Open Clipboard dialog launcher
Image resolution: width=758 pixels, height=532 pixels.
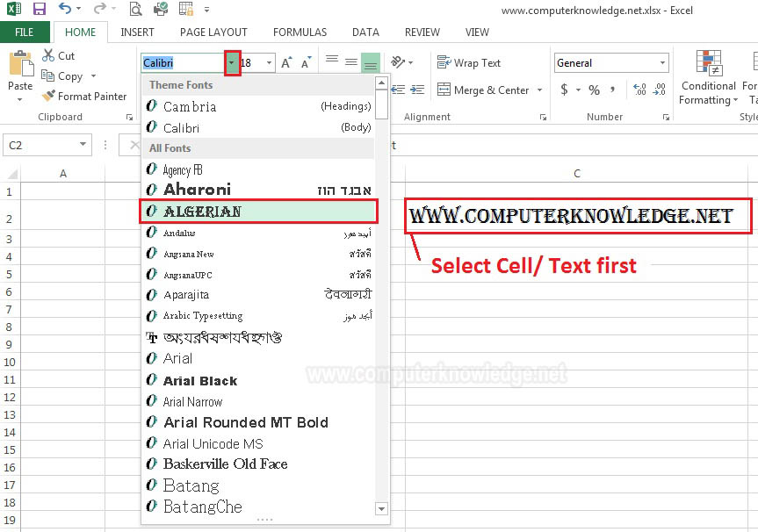coord(129,117)
